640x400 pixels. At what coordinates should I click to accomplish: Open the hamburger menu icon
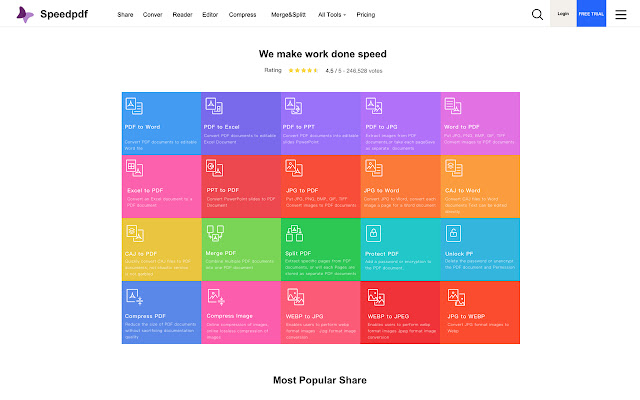[621, 15]
